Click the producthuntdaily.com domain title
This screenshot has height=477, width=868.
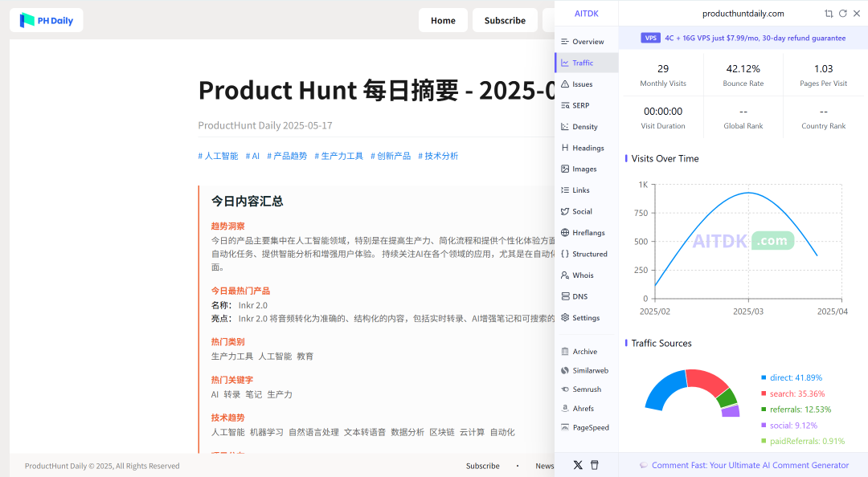[x=743, y=14]
